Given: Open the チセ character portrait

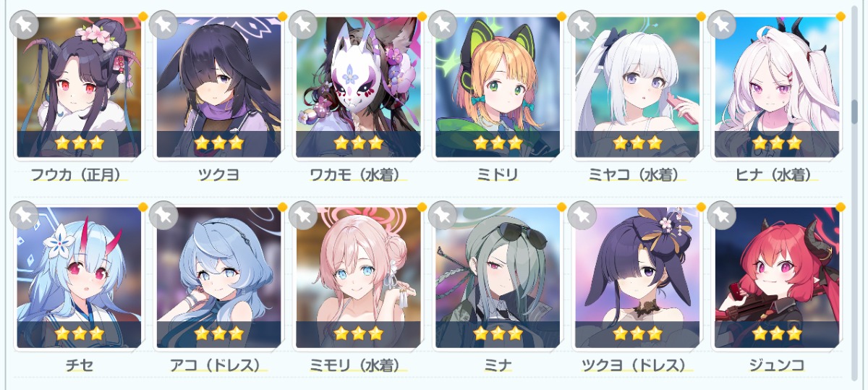Looking at the screenshot, I should click(79, 278).
